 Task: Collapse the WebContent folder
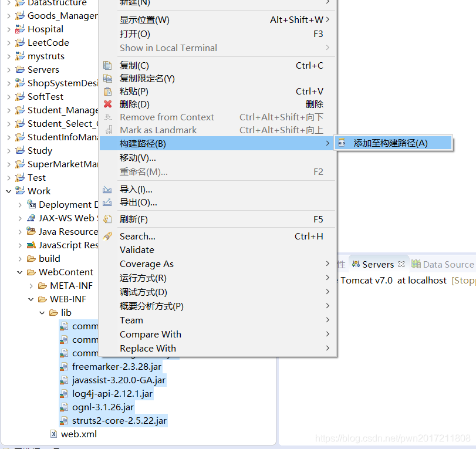pyautogui.click(x=20, y=272)
